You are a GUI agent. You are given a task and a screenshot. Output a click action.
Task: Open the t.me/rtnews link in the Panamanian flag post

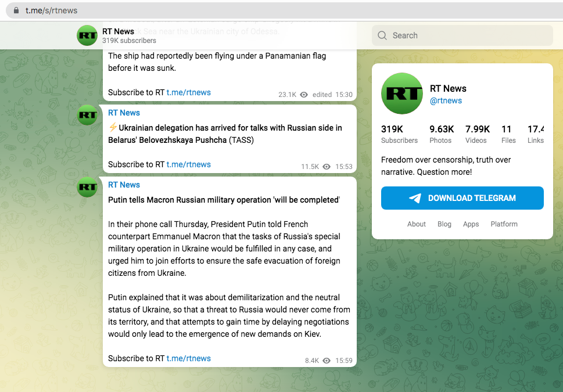point(188,92)
